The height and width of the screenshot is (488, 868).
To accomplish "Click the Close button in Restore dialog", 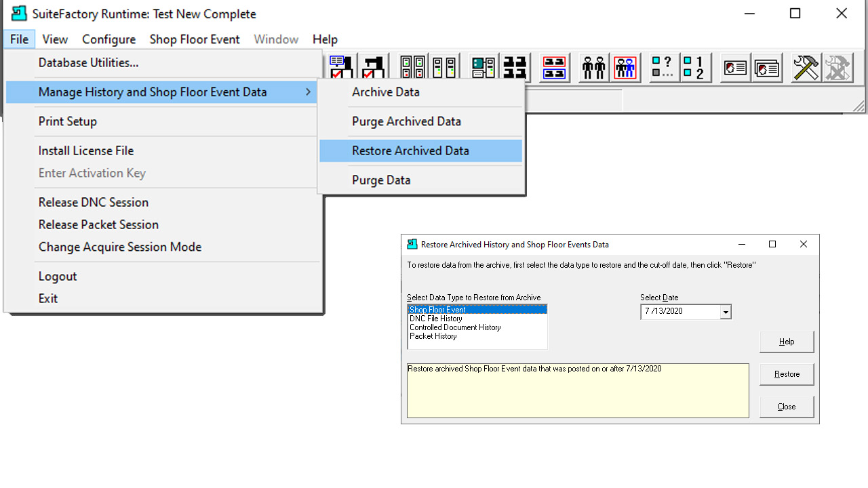I will coord(787,407).
